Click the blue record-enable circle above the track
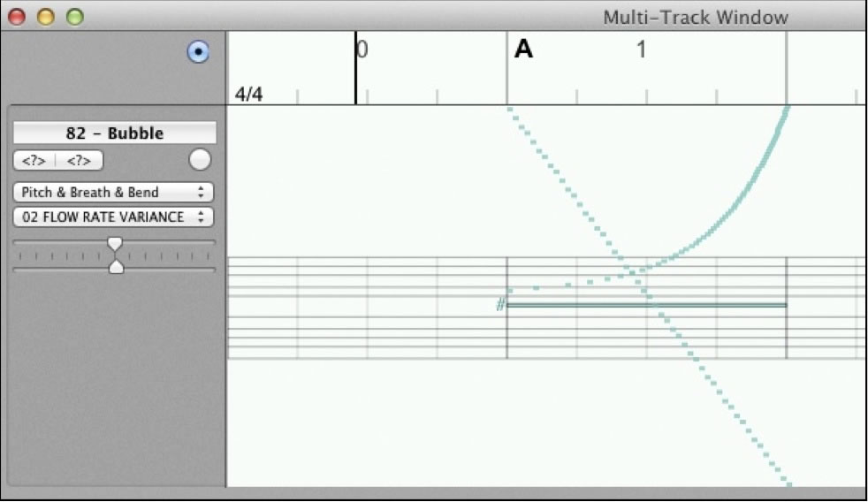868x502 pixels. tap(198, 52)
